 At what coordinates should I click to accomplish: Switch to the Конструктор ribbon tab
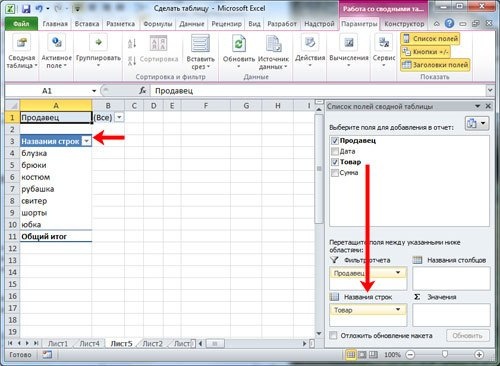coord(404,24)
